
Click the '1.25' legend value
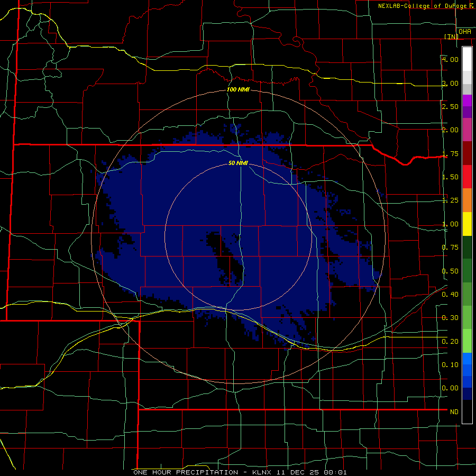click(x=450, y=200)
